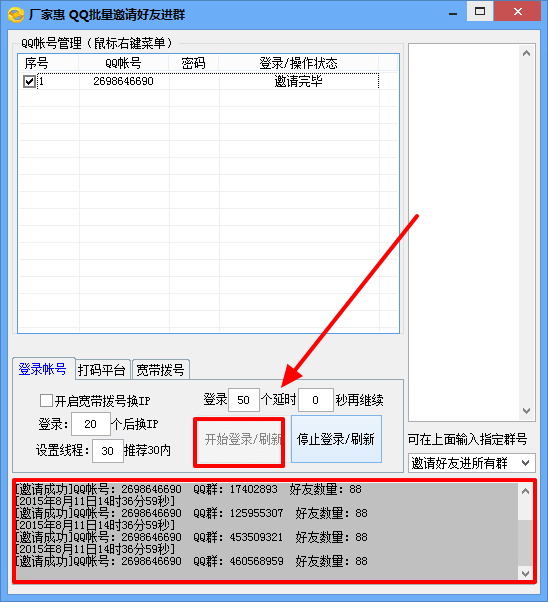The width and height of the screenshot is (548, 602).
Task: Click the log panel scroll up arrow
Action: 525,491
